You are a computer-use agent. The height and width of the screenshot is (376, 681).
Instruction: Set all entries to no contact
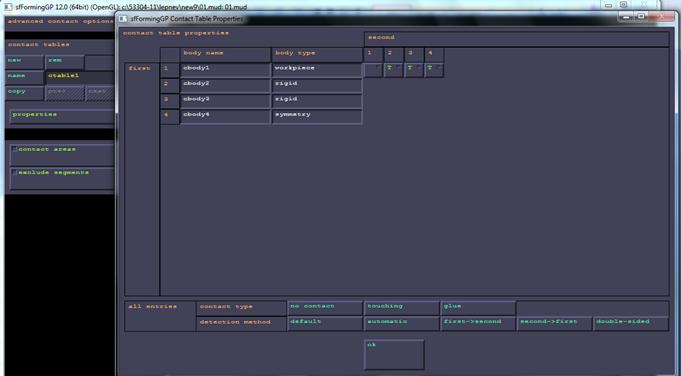coord(325,308)
